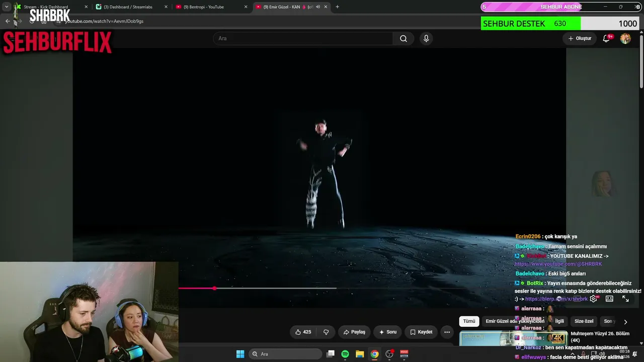Open the more actions ellipsis menu
Image resolution: width=644 pixels, height=362 pixels.
[x=447, y=332]
